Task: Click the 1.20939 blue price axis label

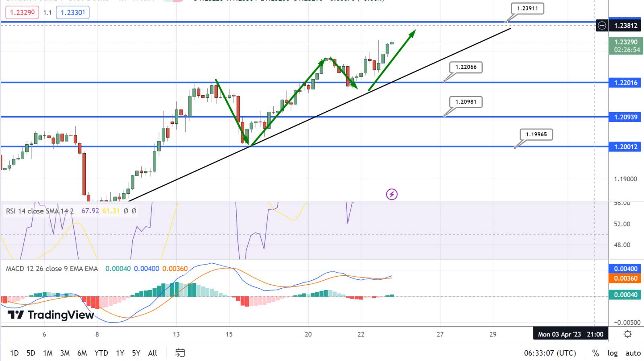Action: click(x=625, y=117)
